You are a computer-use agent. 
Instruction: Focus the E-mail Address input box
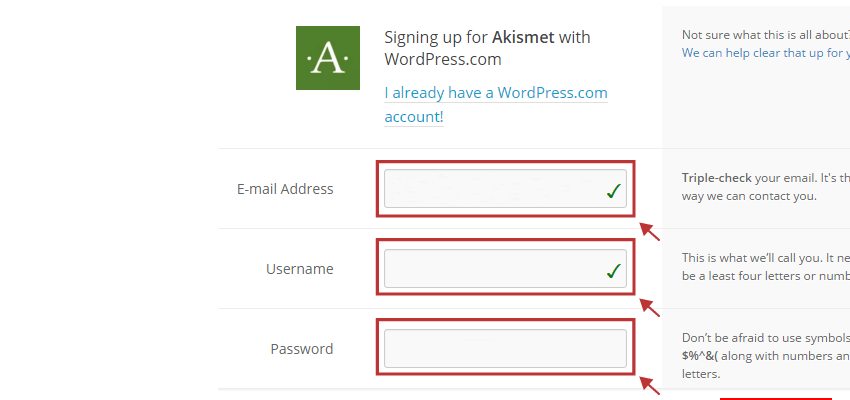505,189
